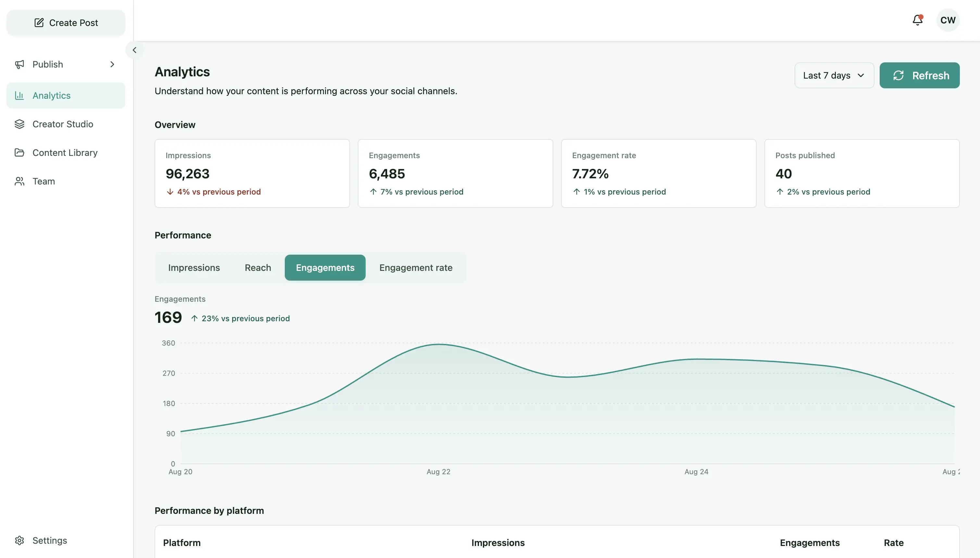Click the Aug 22 chart marker
The width and height of the screenshot is (980, 558).
[x=438, y=472]
